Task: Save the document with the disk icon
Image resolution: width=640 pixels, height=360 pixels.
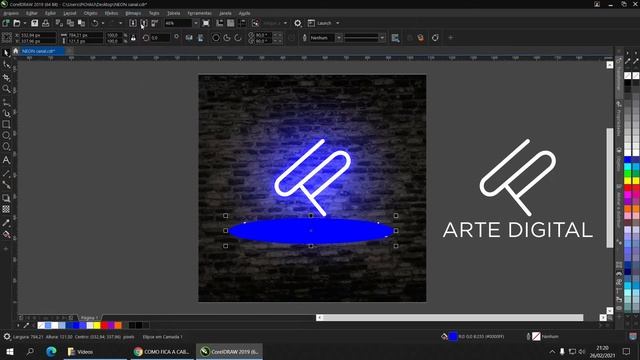Action: coord(35,23)
